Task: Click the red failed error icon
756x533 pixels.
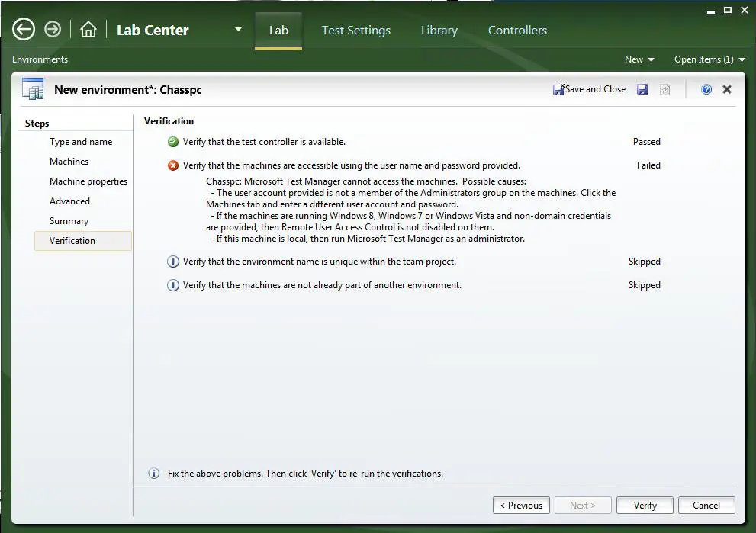Action: (173, 165)
